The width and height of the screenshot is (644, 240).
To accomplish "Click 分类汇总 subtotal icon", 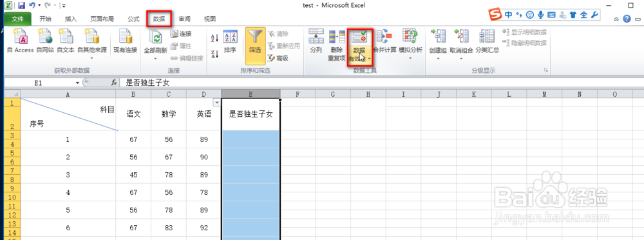I will (487, 37).
